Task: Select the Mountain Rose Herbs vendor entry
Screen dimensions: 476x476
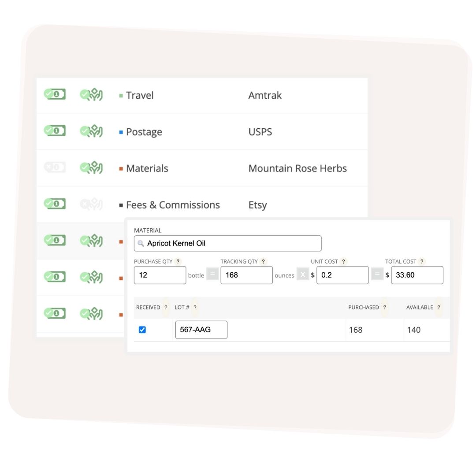Action: 298,168
